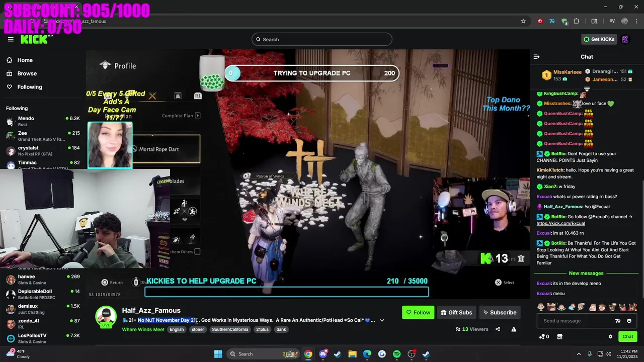Subscribe to the channel

pos(500,312)
